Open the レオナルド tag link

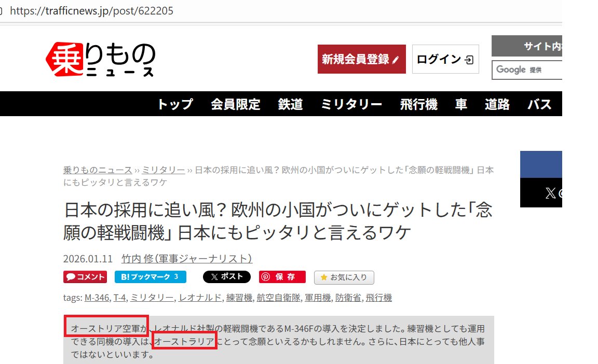click(x=200, y=297)
